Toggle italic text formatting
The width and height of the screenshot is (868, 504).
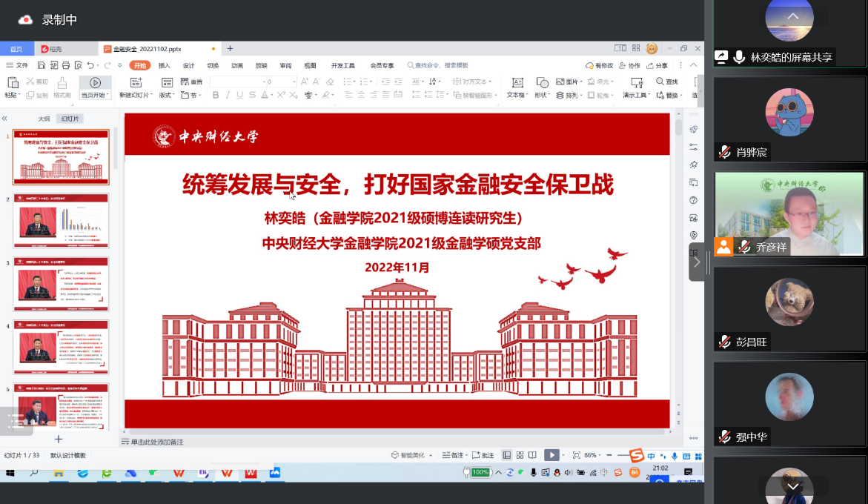228,95
